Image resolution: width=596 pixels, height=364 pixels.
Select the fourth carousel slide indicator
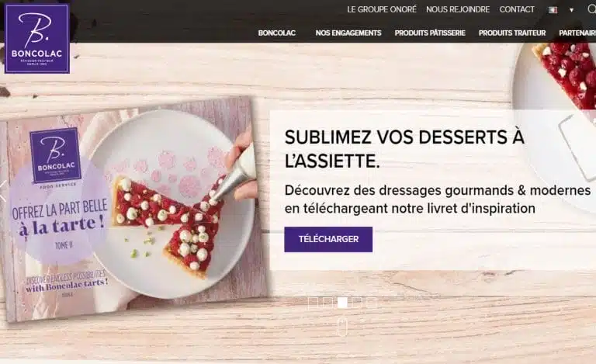coord(357,303)
